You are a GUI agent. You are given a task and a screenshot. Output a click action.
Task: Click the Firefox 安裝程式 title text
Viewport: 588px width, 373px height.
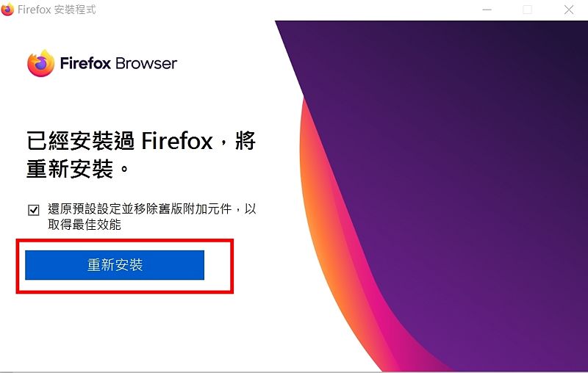point(57,10)
